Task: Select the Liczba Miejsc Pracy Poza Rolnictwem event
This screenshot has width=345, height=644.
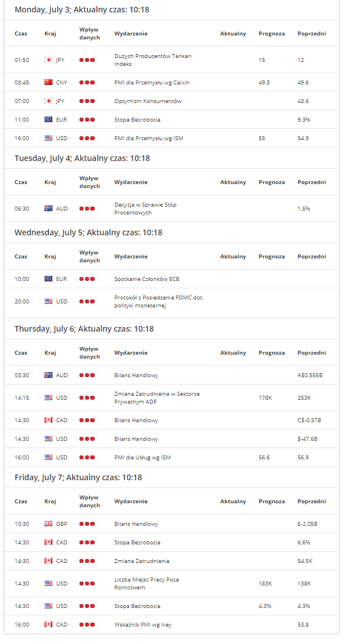Action: point(147,584)
